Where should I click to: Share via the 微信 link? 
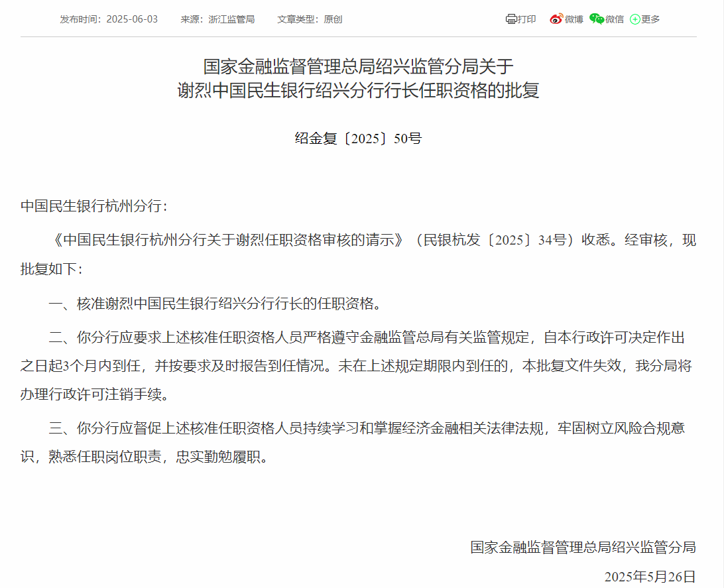coord(615,19)
